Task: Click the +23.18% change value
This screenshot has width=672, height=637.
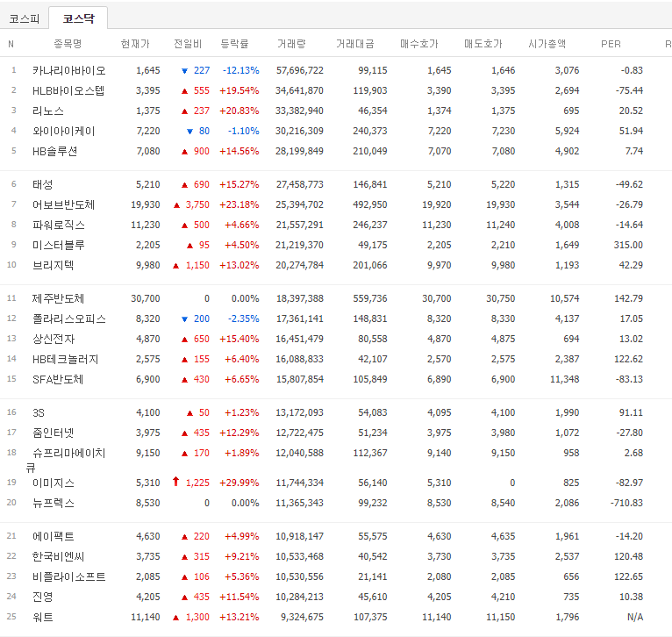Action: point(239,204)
